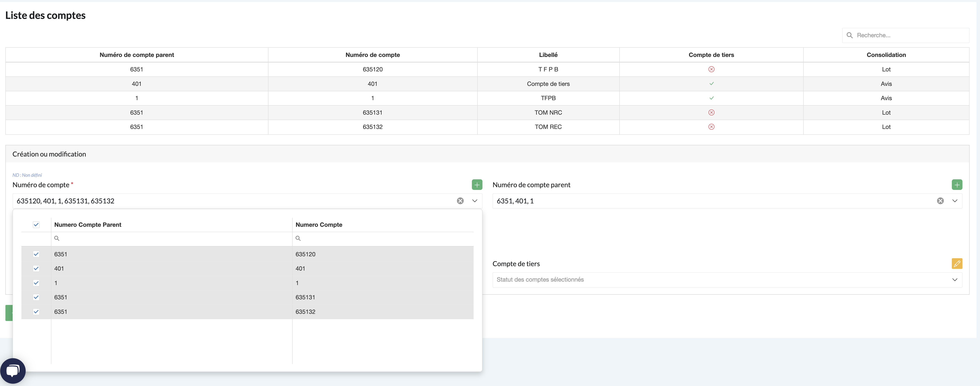Viewport: 980px width, 386px height.
Task: Clear the Numéro de compte parent field
Action: click(x=940, y=201)
